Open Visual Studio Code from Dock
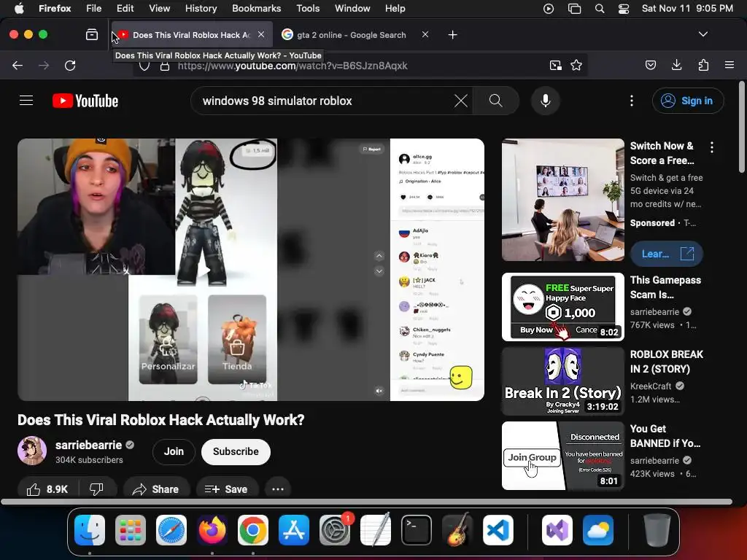This screenshot has width=747, height=560. tap(498, 530)
